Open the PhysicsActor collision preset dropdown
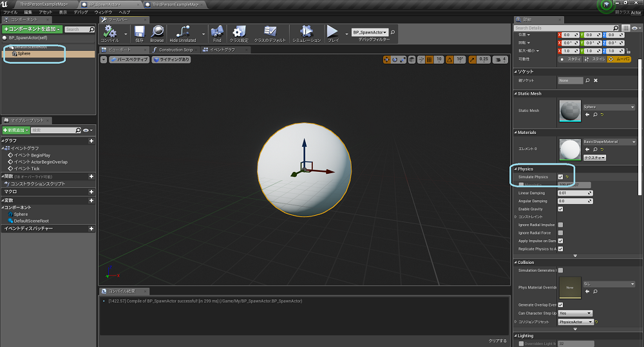 click(x=575, y=322)
